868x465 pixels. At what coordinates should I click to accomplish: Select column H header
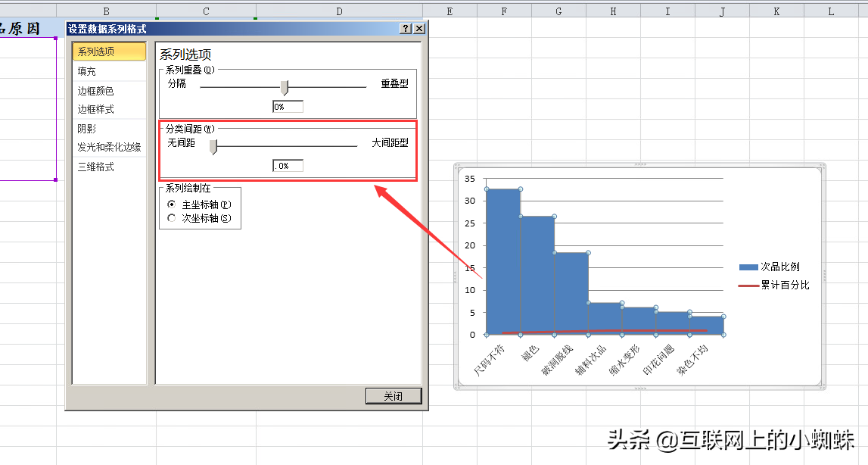(x=614, y=11)
